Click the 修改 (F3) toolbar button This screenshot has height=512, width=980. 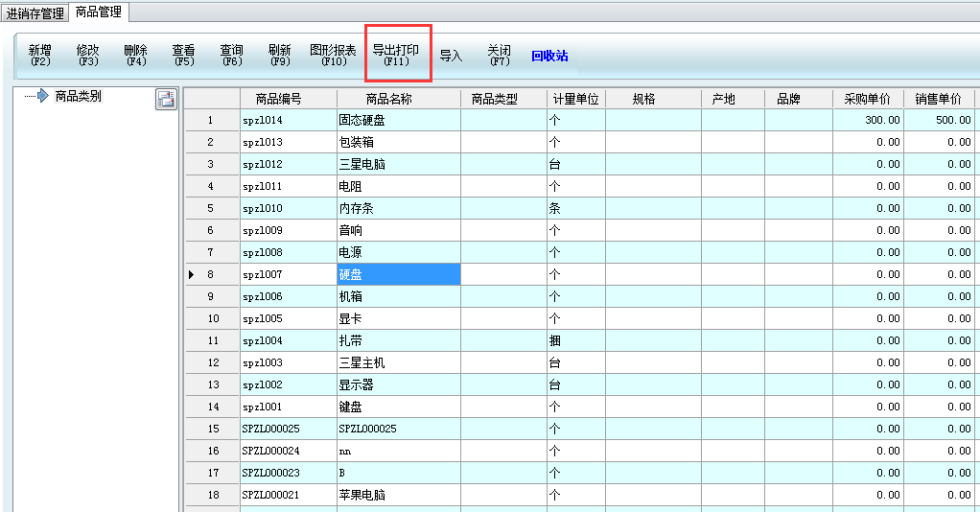pyautogui.click(x=87, y=56)
